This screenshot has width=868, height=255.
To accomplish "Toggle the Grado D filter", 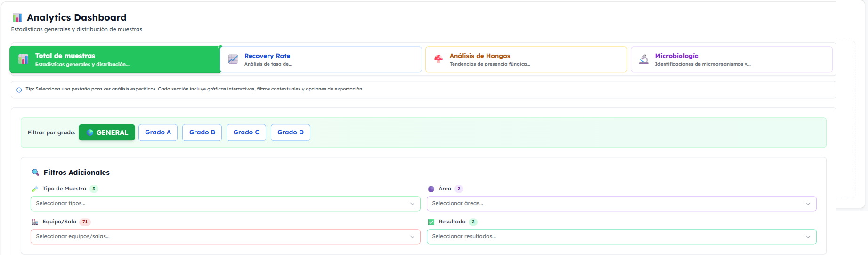I will coord(290,132).
